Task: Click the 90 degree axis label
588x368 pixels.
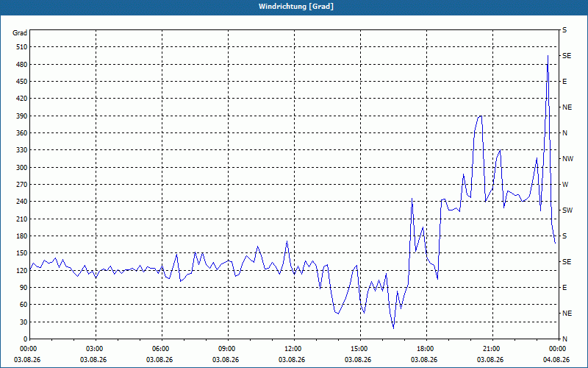Action: [24, 287]
